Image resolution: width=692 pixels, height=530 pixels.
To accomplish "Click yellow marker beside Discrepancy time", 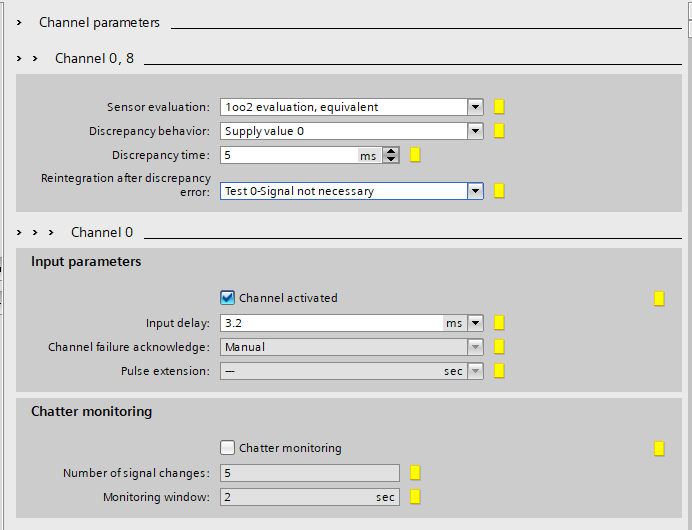I will pyautogui.click(x=415, y=155).
